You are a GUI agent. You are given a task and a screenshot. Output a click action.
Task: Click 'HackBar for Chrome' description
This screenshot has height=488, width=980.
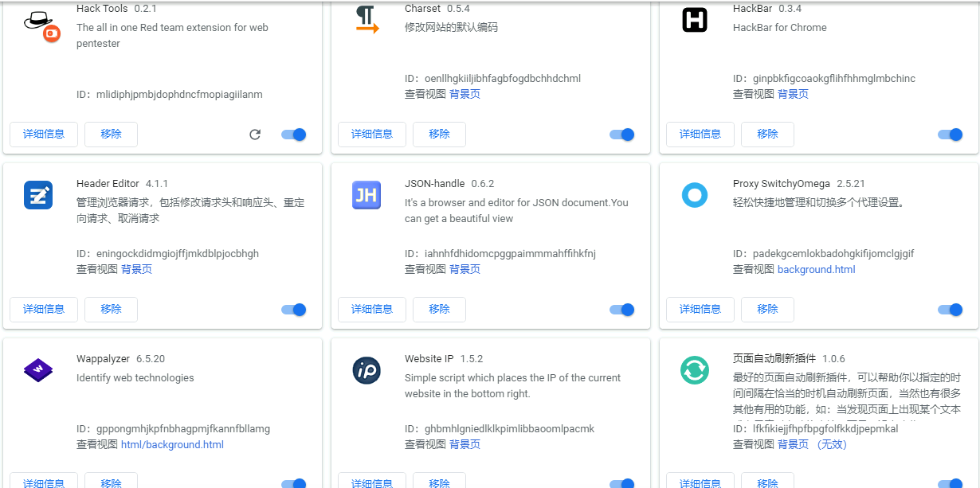[780, 27]
